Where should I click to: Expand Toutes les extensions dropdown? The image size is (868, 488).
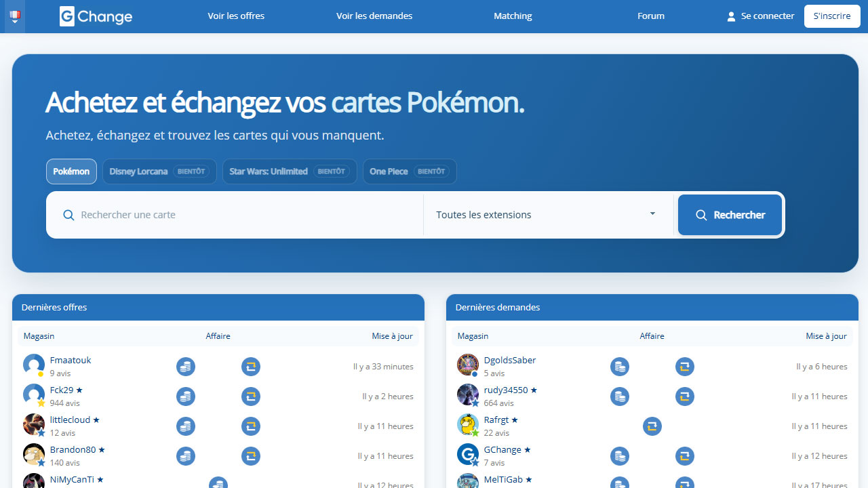tap(547, 215)
